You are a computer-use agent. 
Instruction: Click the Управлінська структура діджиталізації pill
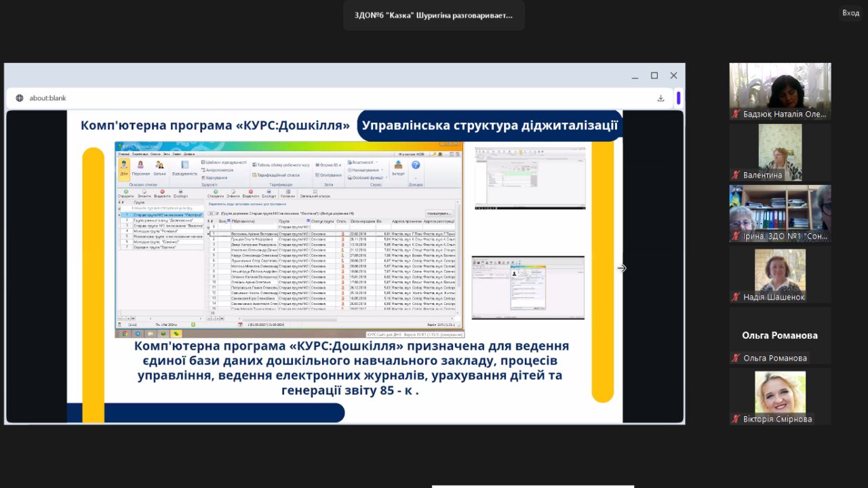coord(490,125)
